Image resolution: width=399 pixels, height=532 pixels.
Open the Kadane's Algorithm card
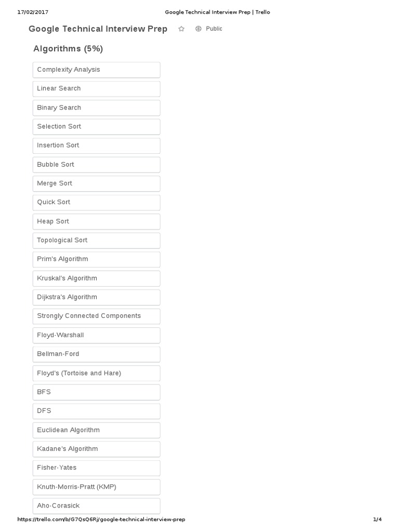(x=96, y=449)
